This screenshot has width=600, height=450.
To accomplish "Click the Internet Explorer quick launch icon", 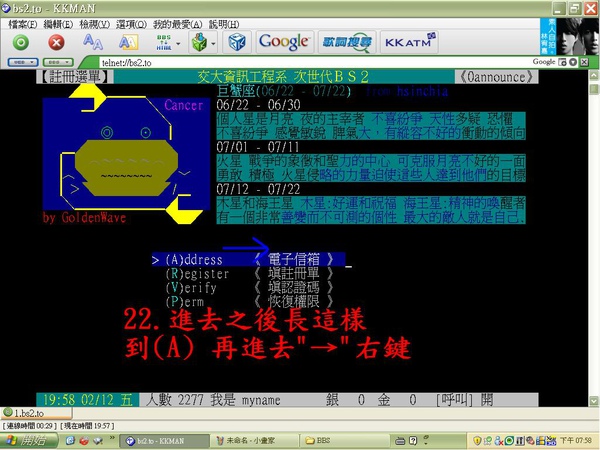I will (x=70, y=441).
